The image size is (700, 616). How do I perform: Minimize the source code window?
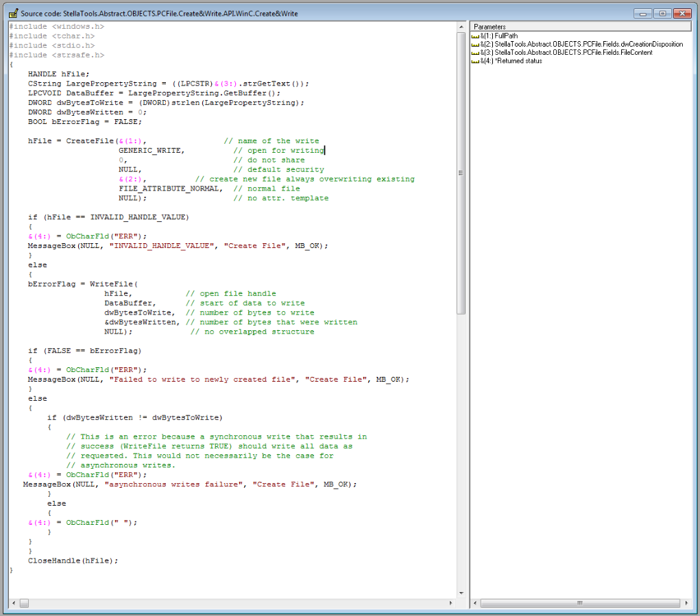coord(643,14)
